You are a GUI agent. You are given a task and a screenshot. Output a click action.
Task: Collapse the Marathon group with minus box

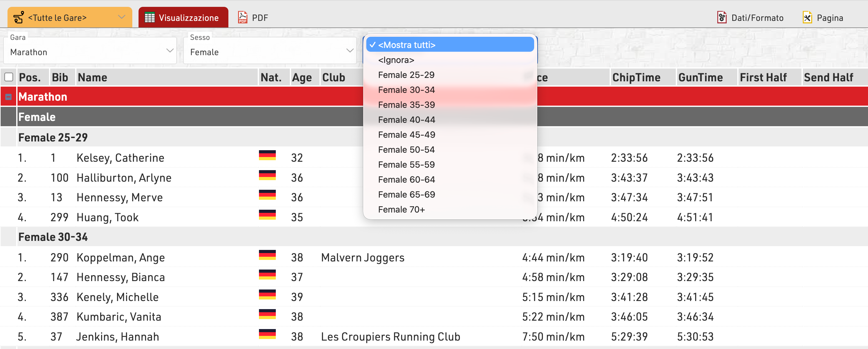click(x=8, y=97)
